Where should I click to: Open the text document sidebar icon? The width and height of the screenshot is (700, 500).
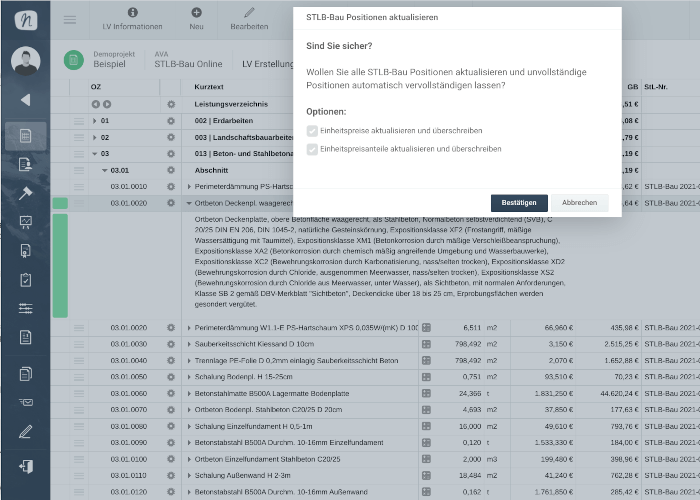tap(25, 337)
